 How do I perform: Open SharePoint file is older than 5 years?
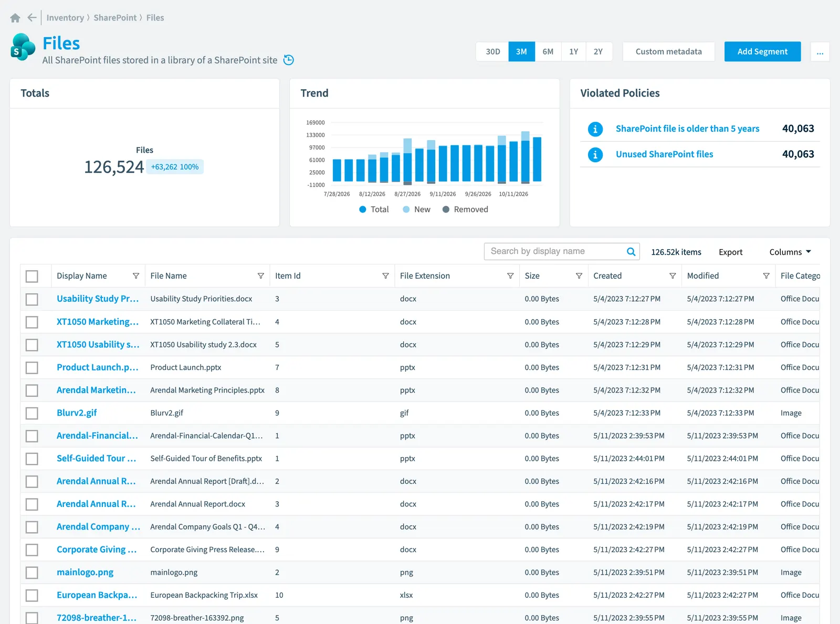pos(687,129)
